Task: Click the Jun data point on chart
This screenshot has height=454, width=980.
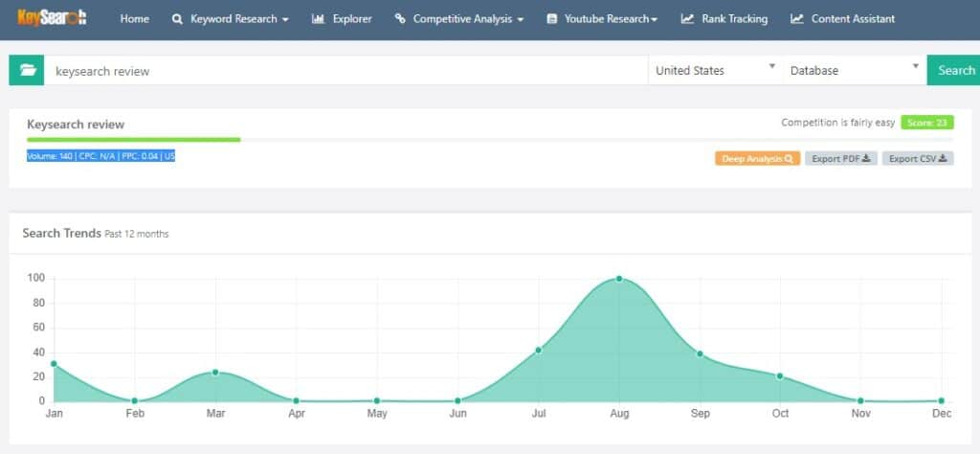Action: tap(457, 401)
